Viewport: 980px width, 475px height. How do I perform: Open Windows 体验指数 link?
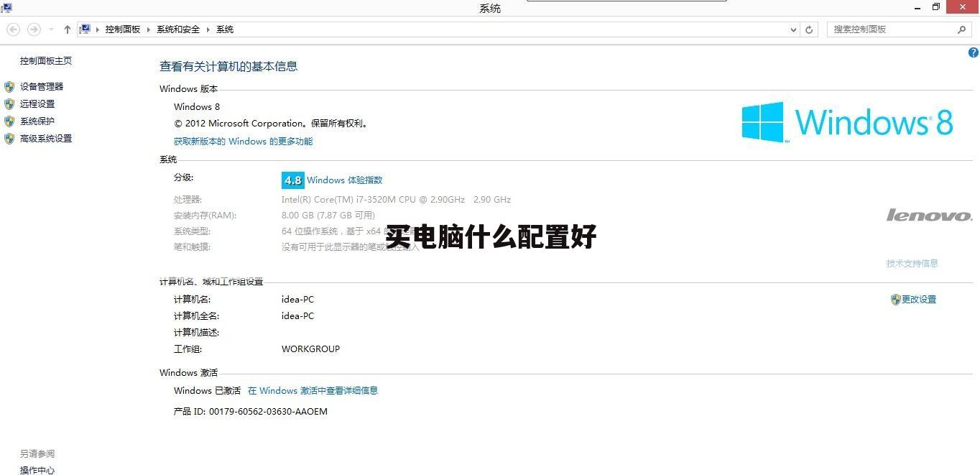(345, 180)
